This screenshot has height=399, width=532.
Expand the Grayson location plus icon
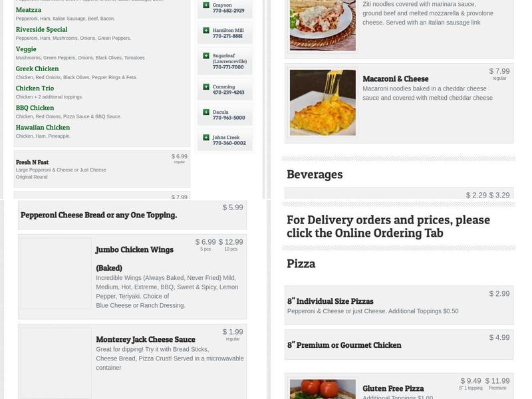pyautogui.click(x=206, y=5)
